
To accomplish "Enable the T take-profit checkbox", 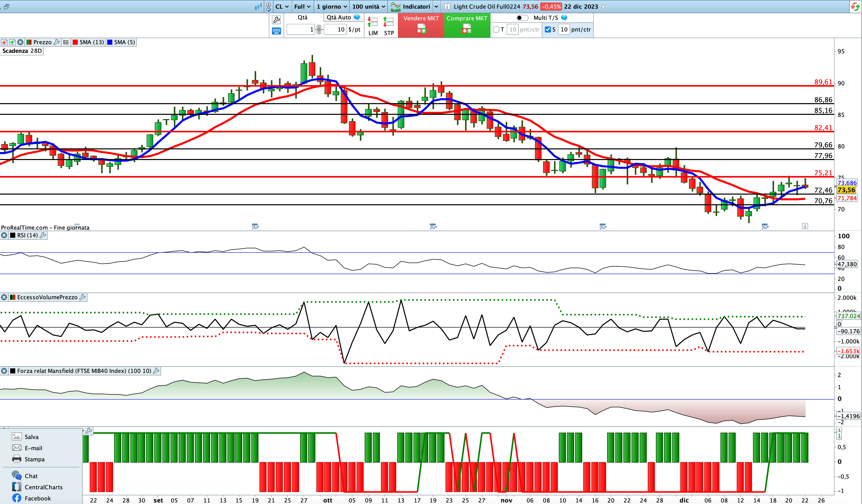I will tap(496, 29).
